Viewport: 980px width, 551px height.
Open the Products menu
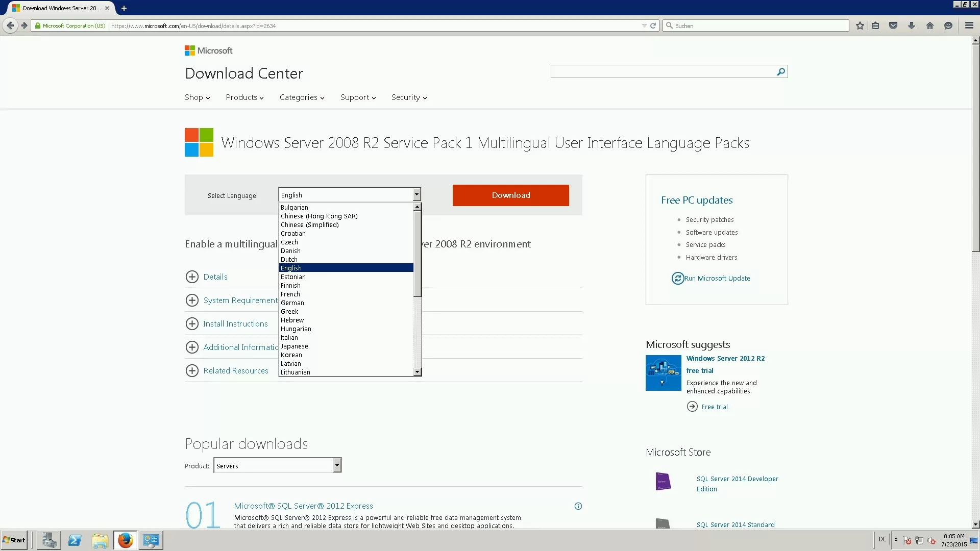(x=244, y=97)
